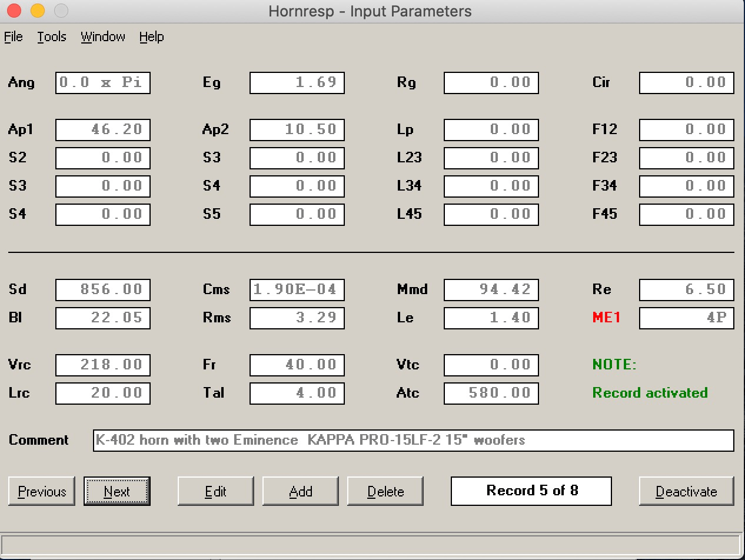Click the Vrc field with 218.00
Viewport: 745px width, 560px height.
103,365
